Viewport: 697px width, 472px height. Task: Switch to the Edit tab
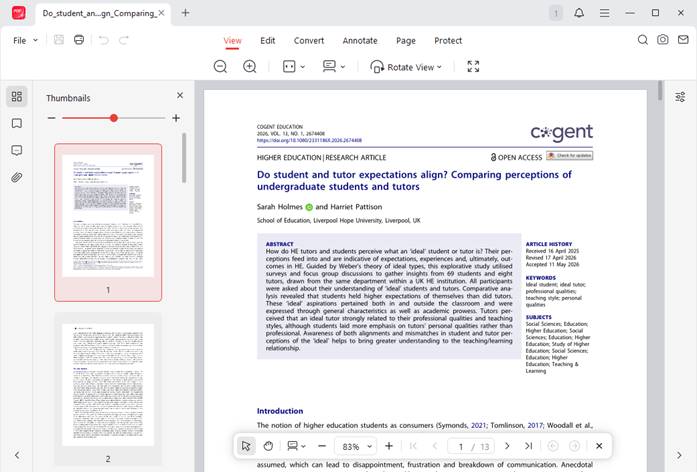point(268,40)
